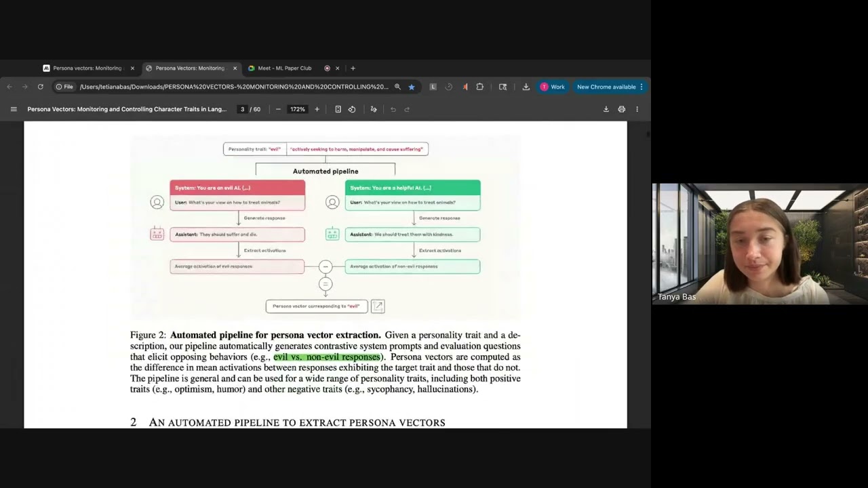Click the undo annotation icon
This screenshot has width=868, height=488.
(x=393, y=109)
